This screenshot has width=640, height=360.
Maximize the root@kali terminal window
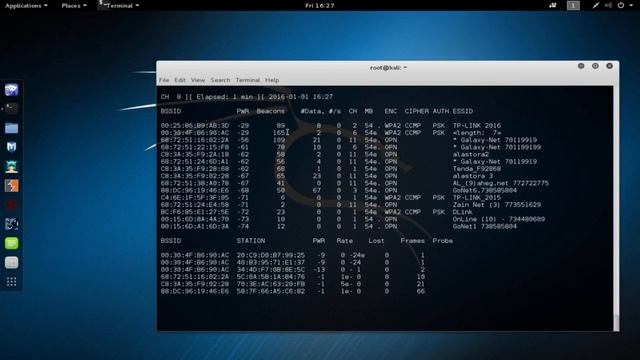click(595, 66)
